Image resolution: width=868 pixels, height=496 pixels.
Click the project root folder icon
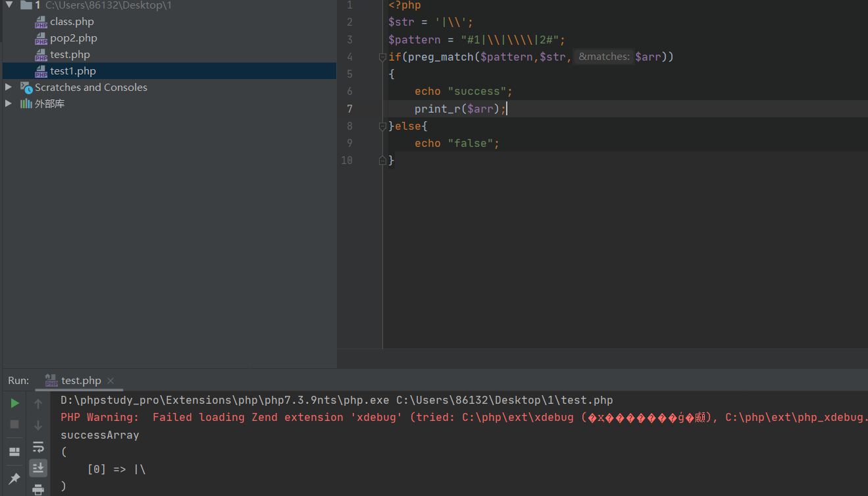click(26, 5)
